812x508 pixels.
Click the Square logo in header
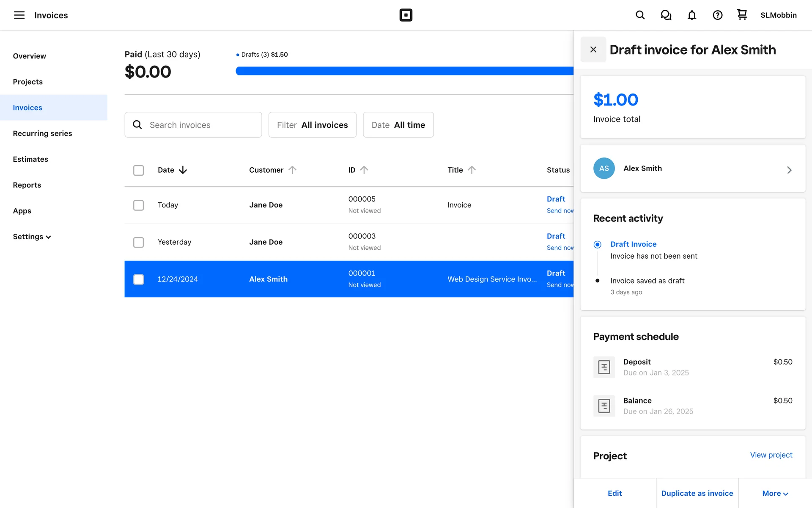406,15
